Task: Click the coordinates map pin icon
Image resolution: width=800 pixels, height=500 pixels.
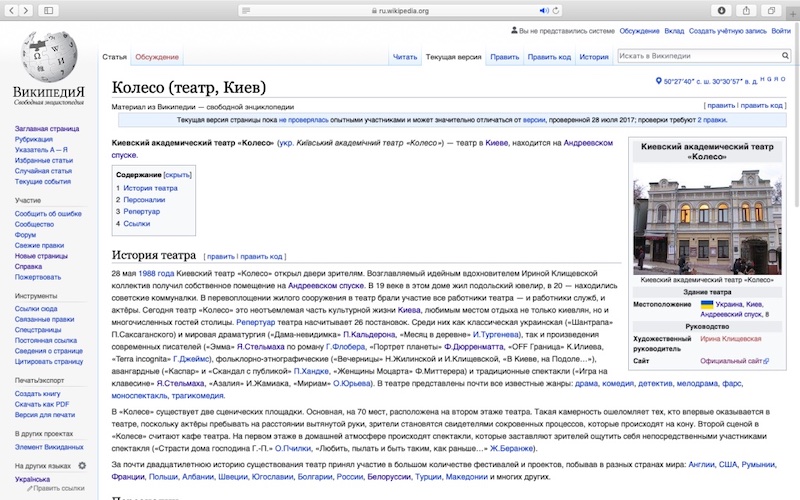Action: (x=658, y=81)
